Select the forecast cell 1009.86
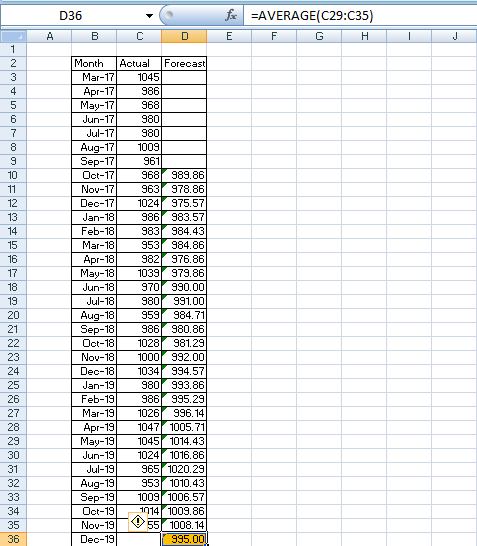This screenshot has width=477, height=546. click(184, 511)
